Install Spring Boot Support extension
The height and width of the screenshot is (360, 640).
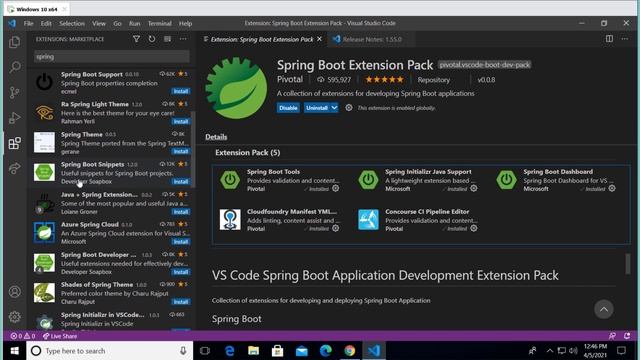pyautogui.click(x=180, y=91)
